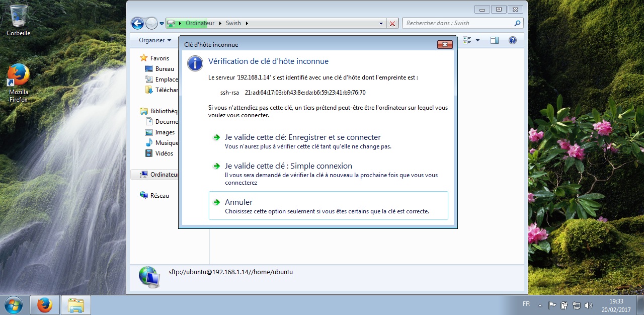Select Images library in sidebar

165,132
